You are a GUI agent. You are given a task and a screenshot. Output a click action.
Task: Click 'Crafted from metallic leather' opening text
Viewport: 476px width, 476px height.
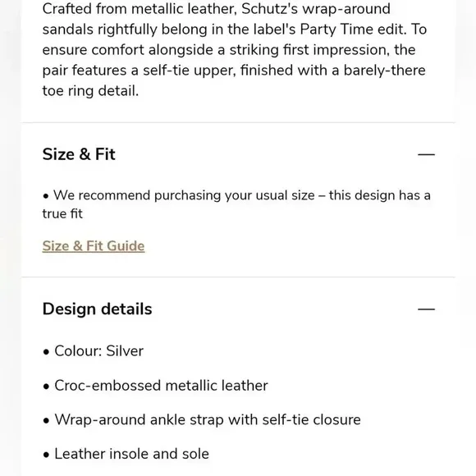[x=140, y=9]
